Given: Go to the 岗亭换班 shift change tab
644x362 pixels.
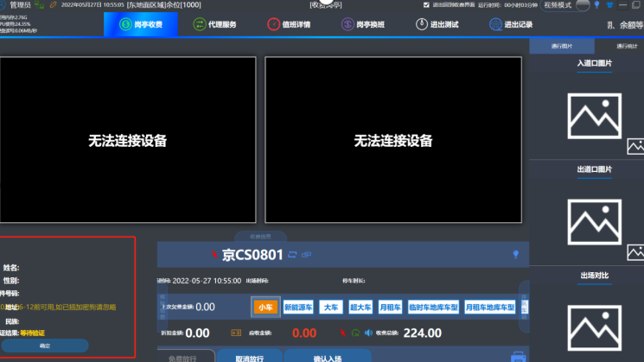Looking at the screenshot, I should (x=363, y=24).
